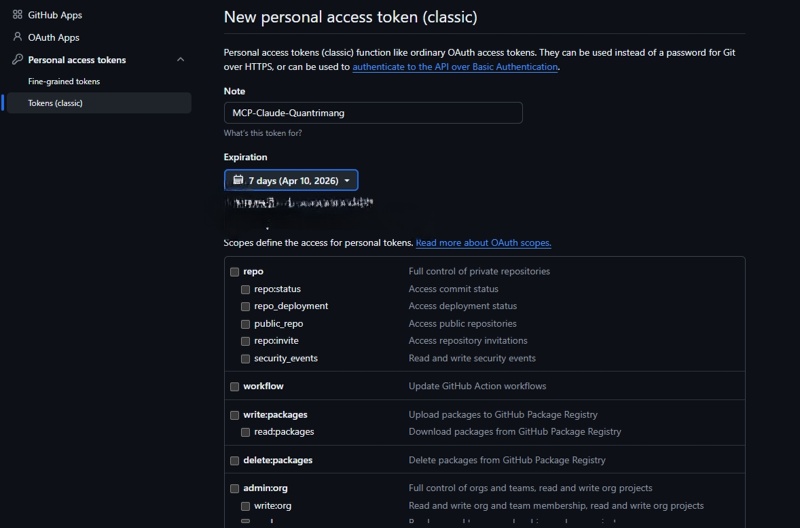This screenshot has height=528, width=800.
Task: Tick the public_repo checkbox
Action: [245, 324]
